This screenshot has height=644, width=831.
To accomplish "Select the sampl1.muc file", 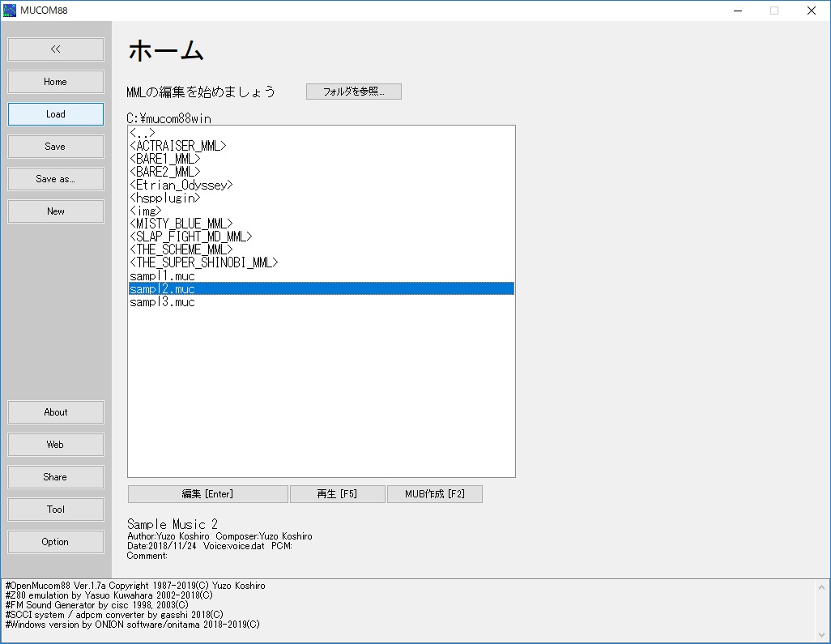I will click(322, 275).
